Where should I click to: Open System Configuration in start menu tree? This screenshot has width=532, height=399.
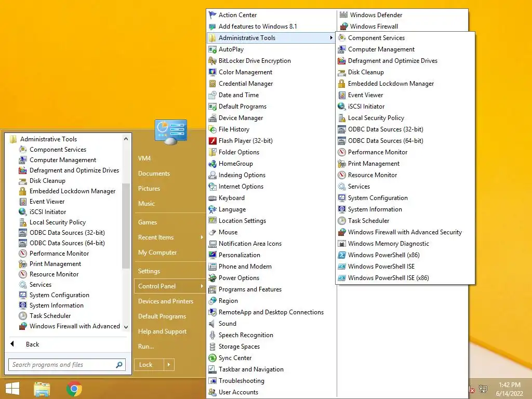59,295
